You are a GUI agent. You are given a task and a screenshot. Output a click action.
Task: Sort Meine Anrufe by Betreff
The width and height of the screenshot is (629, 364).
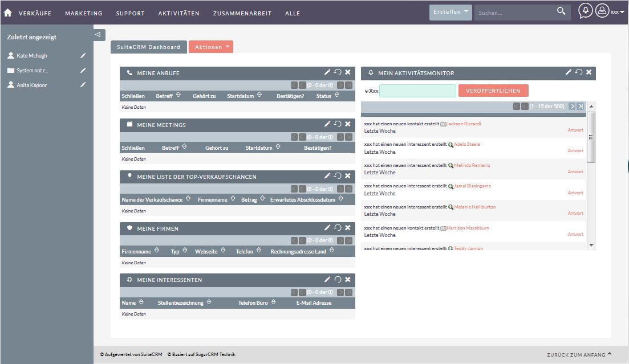tap(178, 95)
